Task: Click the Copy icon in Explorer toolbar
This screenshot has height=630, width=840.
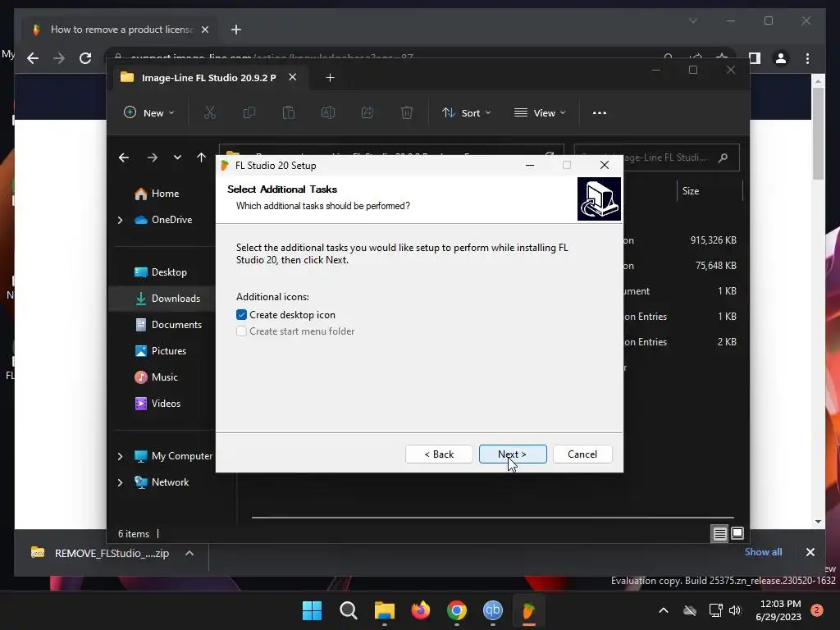Action: pyautogui.click(x=249, y=112)
